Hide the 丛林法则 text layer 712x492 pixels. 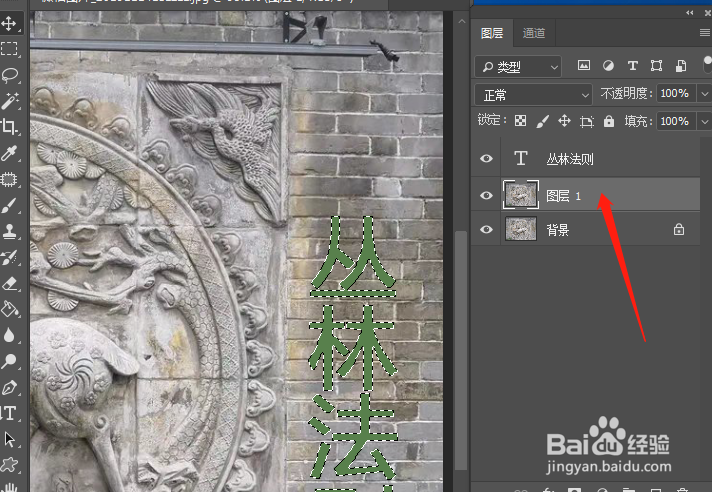click(486, 158)
